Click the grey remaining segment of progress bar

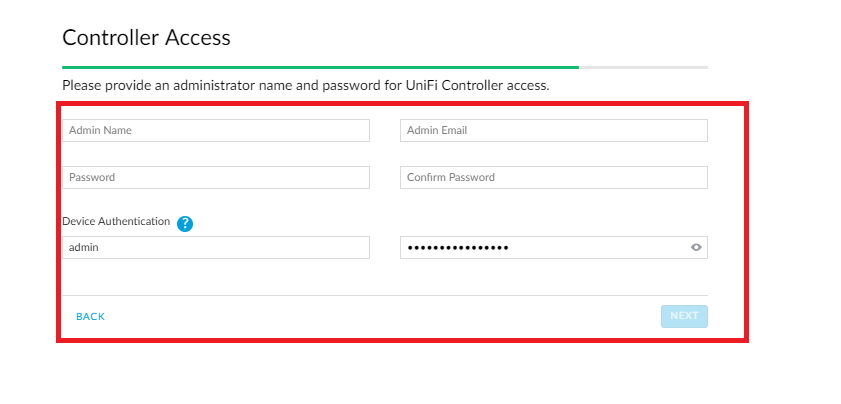pos(643,68)
